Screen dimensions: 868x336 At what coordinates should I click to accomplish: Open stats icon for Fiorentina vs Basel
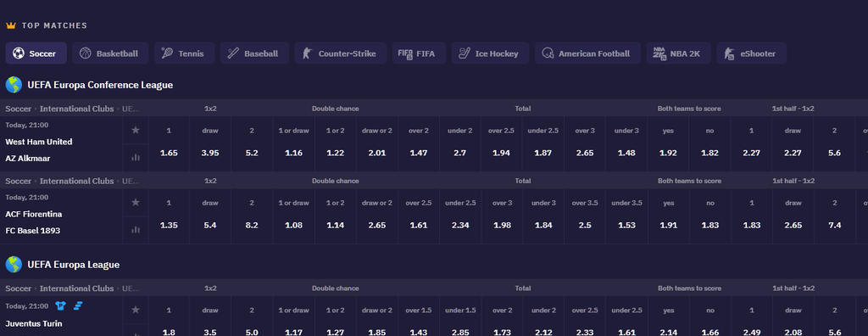[136, 230]
